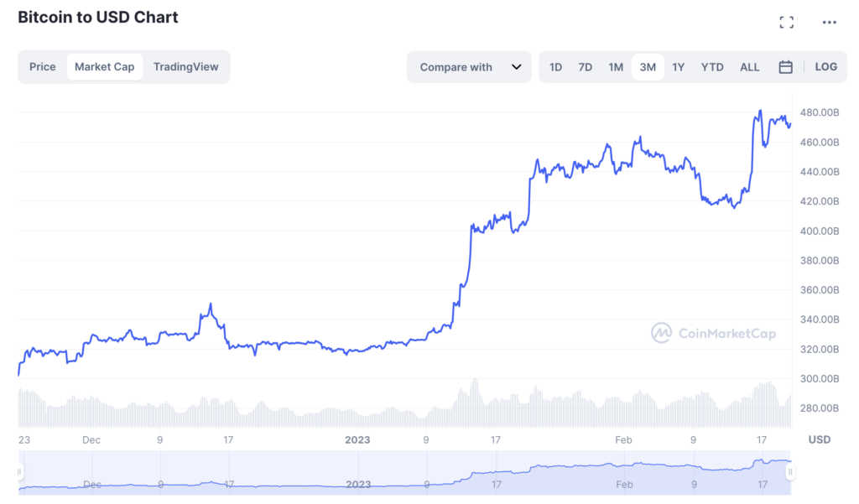Switch to the Price tab

pos(43,67)
